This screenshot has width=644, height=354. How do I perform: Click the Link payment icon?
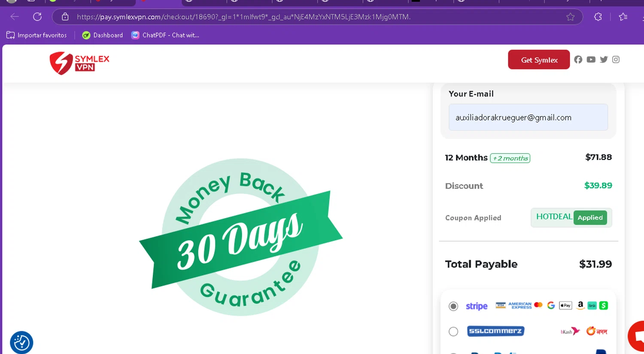click(592, 306)
